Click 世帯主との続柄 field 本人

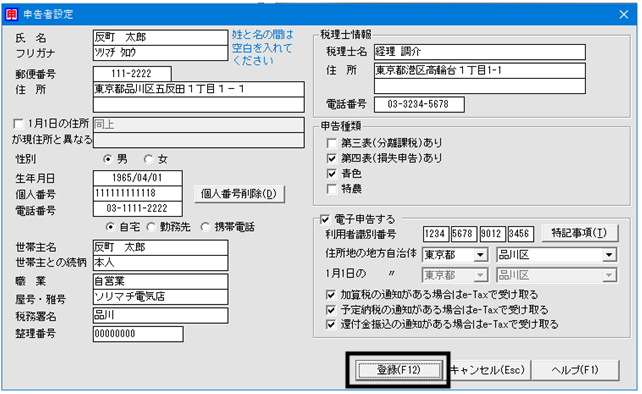coord(160,263)
